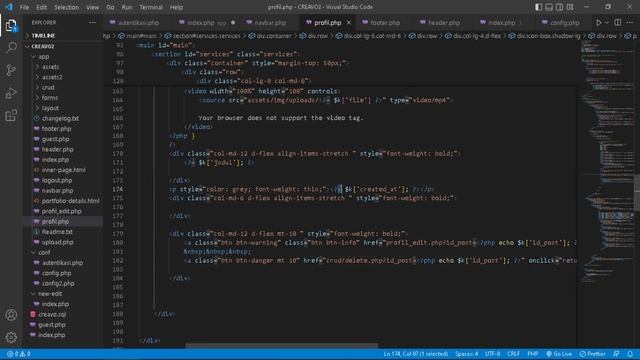Open the Run menu
Viewport: 640px width, 360px height.
pos(127,7)
